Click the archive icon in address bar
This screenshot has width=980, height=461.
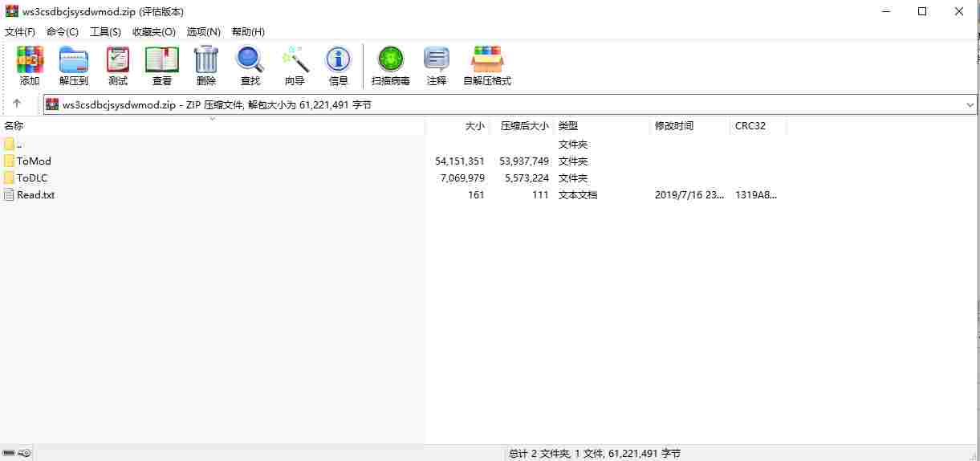point(52,104)
